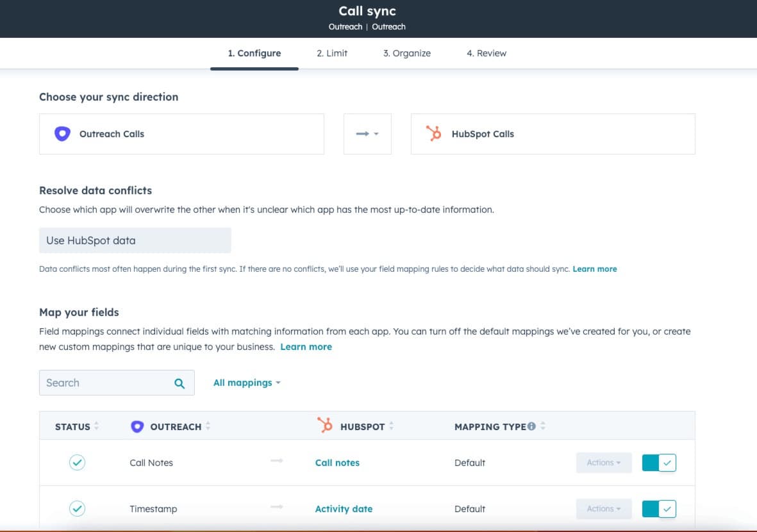Open Learn more link under Map your fields
Viewport: 757px width, 532px height.
tap(306, 347)
